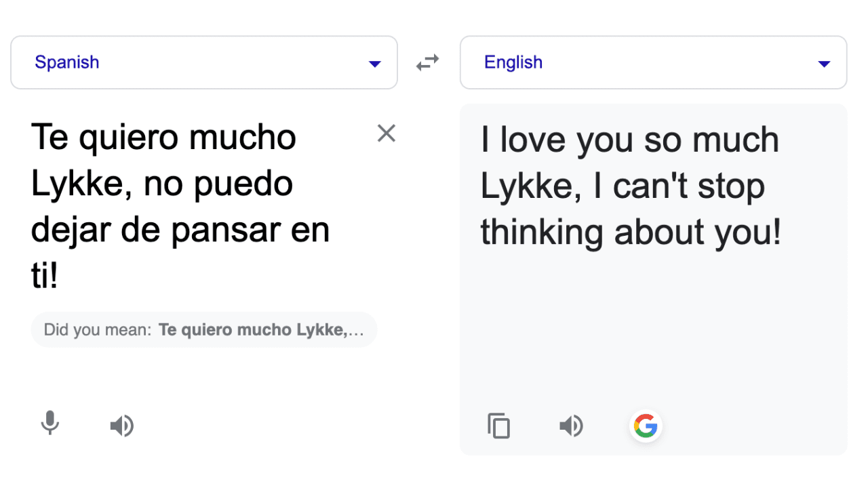
Task: Play audio of the English translation
Action: click(571, 426)
